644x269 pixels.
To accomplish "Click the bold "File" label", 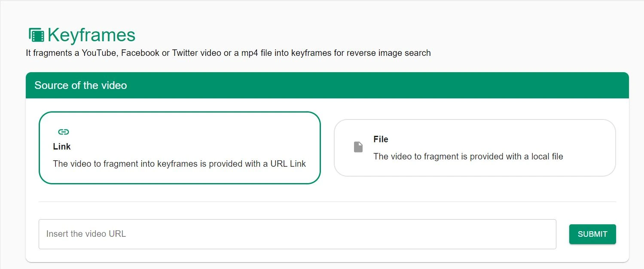I will [x=381, y=139].
